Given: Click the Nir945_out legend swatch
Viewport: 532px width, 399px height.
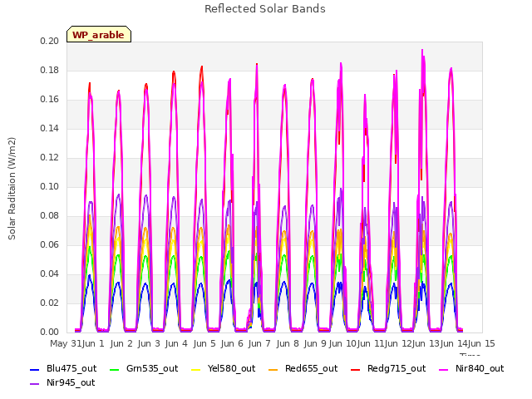Looking at the screenshot, I should point(35,383).
